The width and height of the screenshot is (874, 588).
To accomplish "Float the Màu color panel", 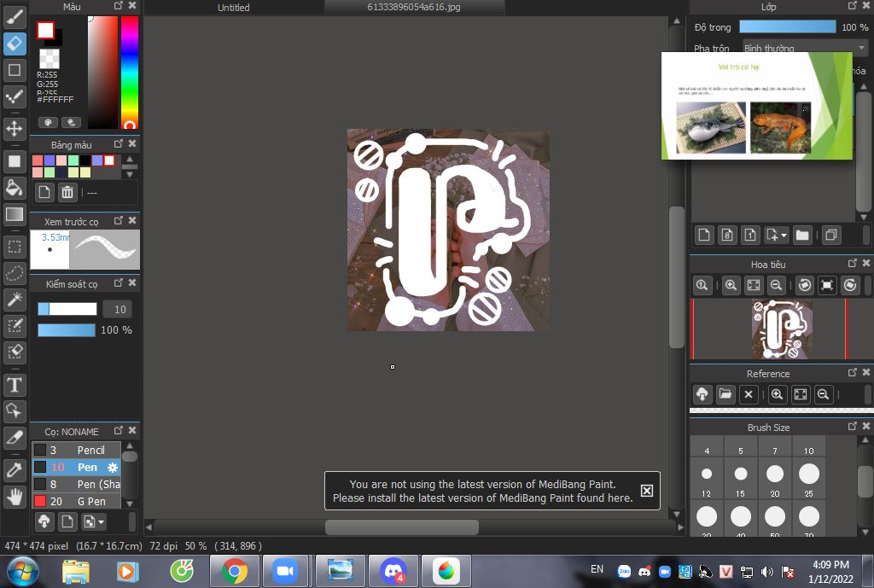I will 118,6.
